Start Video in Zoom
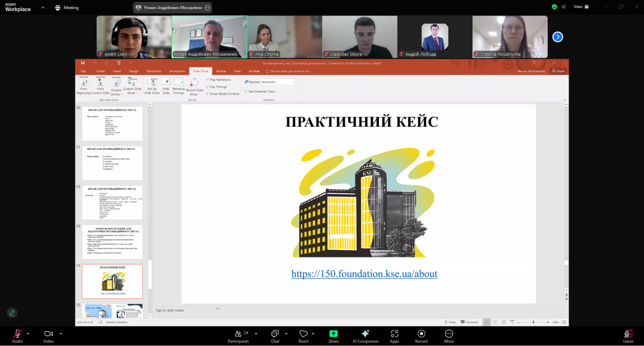 click(x=48, y=336)
